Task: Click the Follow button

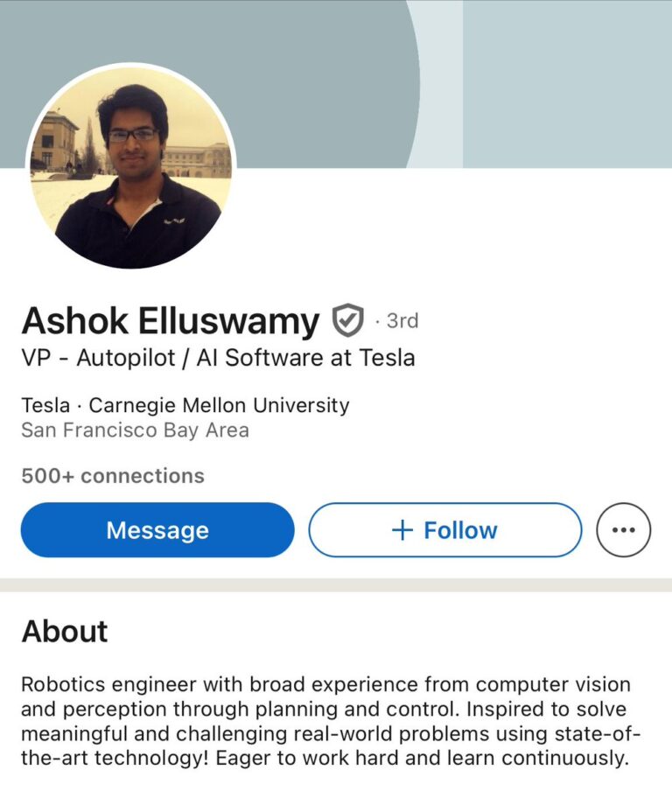Action: (x=444, y=530)
